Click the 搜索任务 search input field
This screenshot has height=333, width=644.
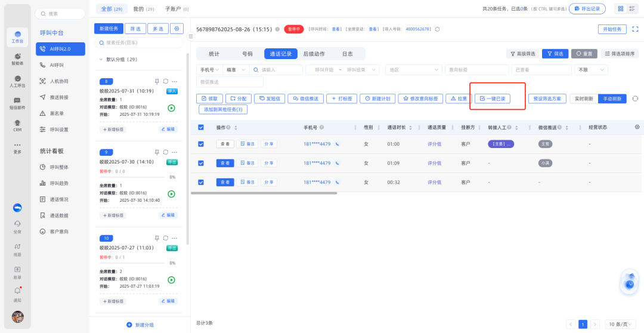point(142,43)
